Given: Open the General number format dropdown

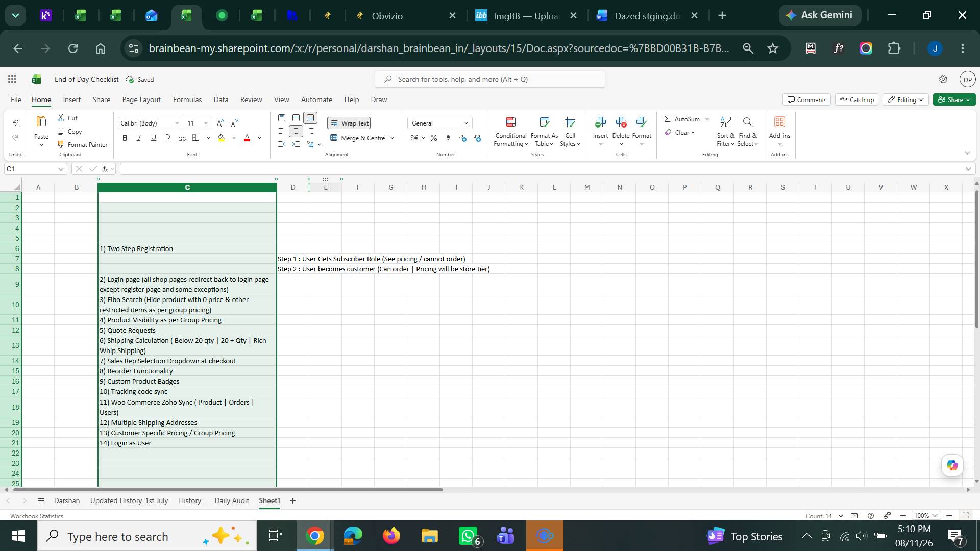Looking at the screenshot, I should coord(440,123).
